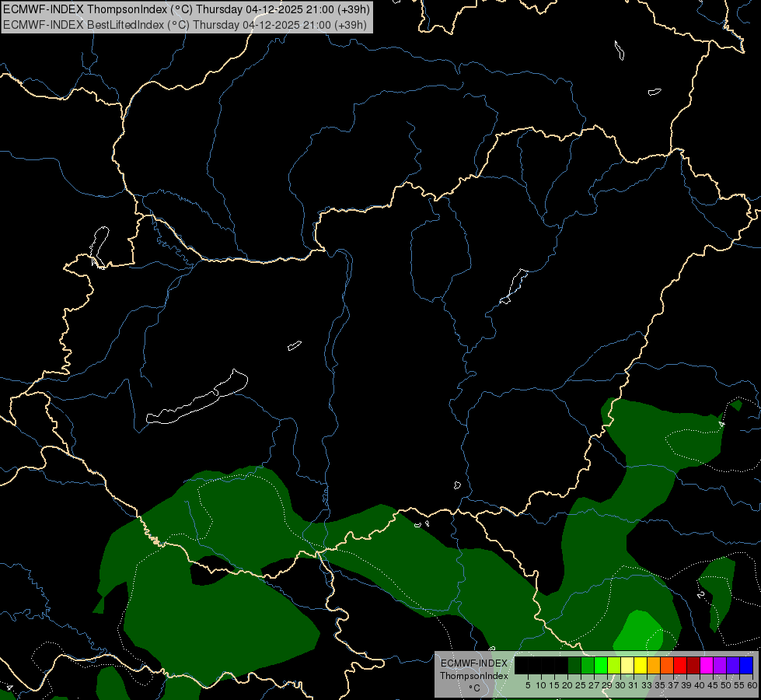Click the magenta 40–45 legend swatch

pyautogui.click(x=707, y=665)
